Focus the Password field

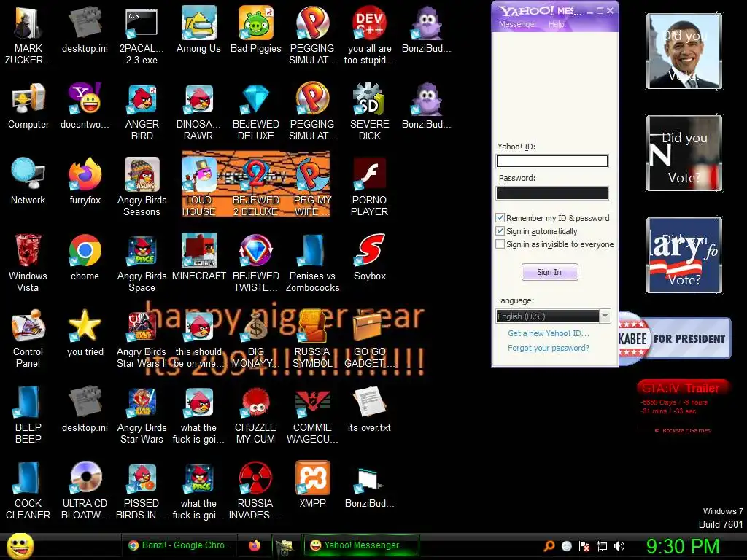click(552, 192)
